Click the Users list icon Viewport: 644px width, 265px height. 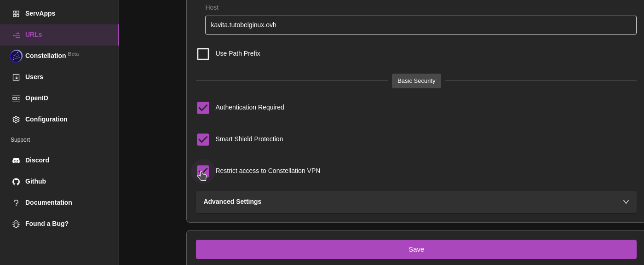coord(16,77)
